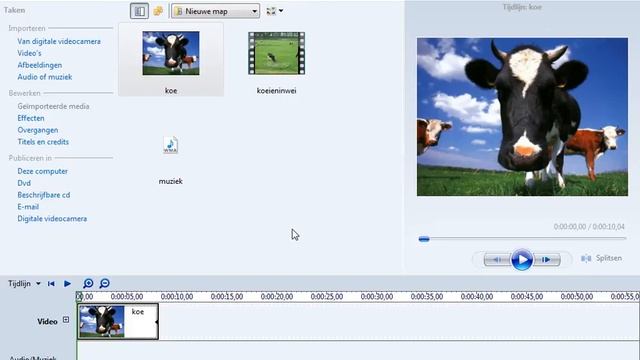Play the preview in the monitor
640x360 pixels.
(522, 259)
